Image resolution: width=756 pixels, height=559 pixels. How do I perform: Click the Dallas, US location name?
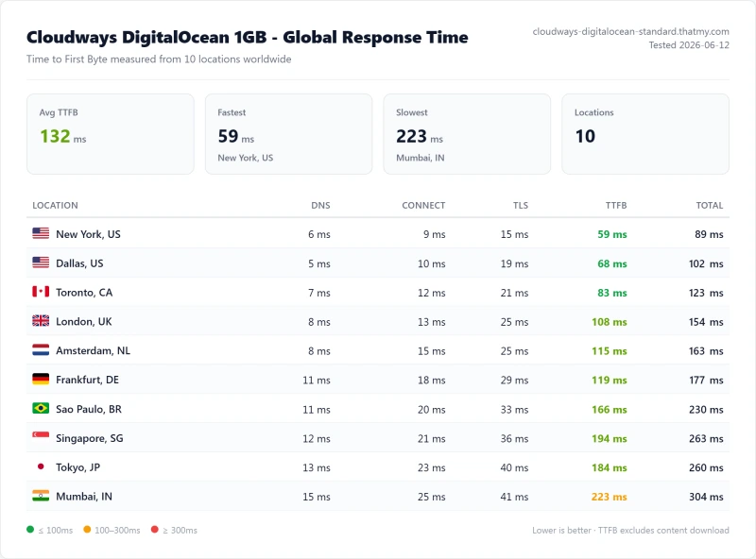tap(79, 263)
